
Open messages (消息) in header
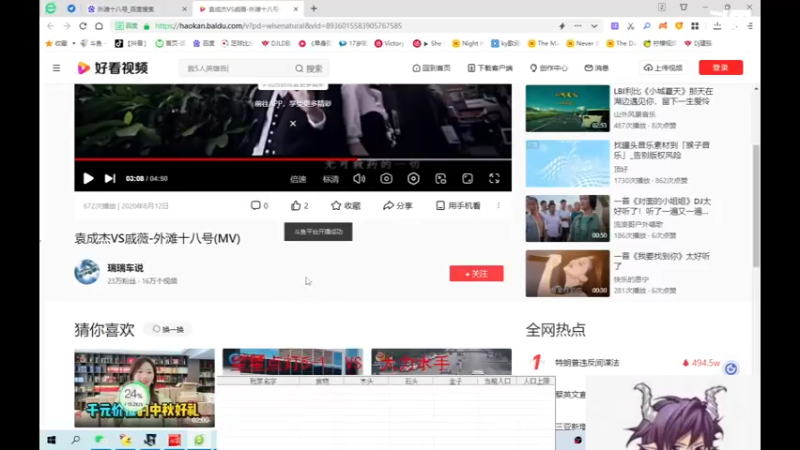point(597,68)
